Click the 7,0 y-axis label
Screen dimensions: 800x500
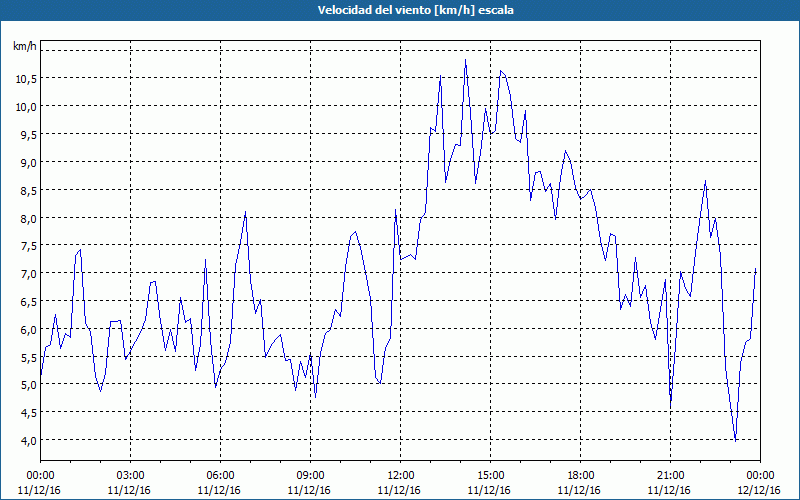pyautogui.click(x=28, y=273)
